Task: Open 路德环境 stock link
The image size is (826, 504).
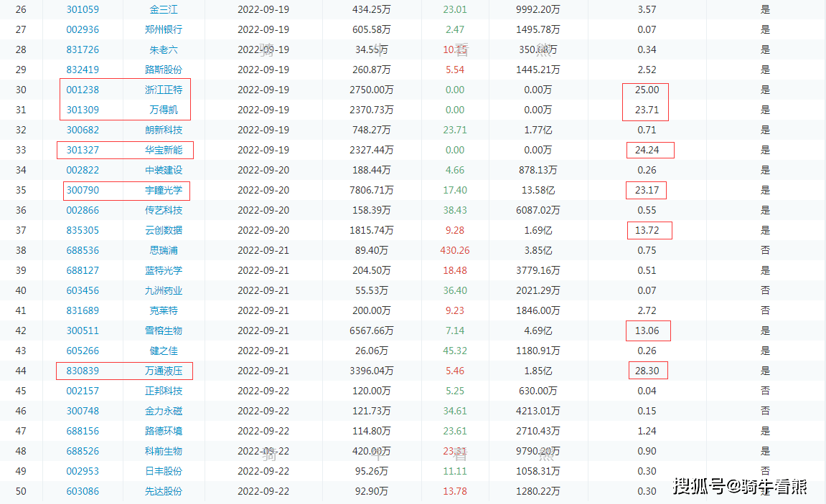Action: [164, 431]
